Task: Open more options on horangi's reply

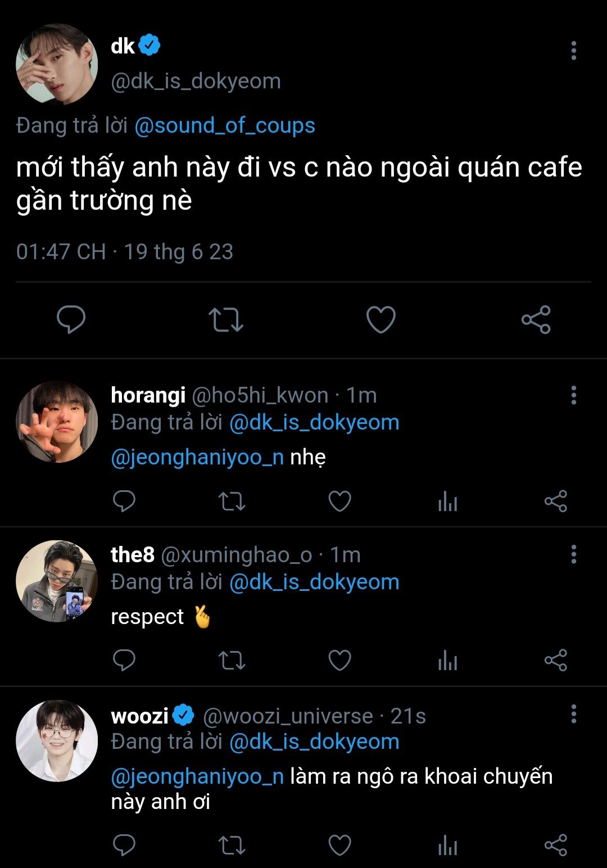Action: tap(573, 395)
